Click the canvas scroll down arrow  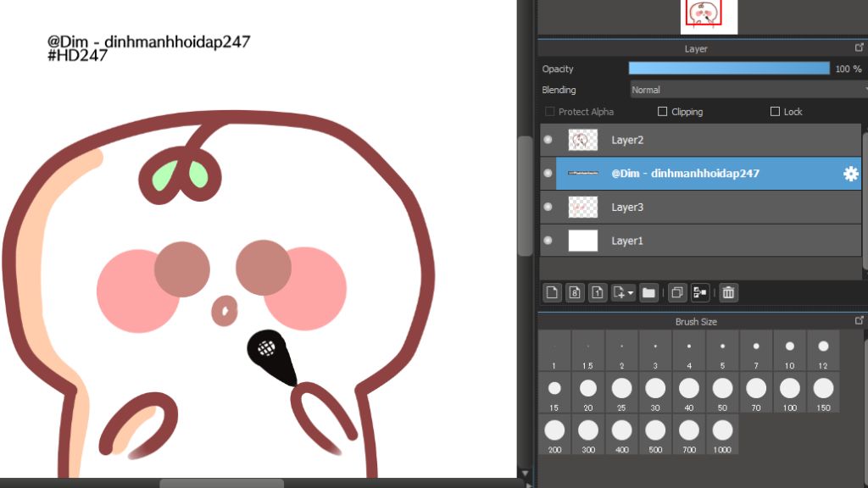click(525, 474)
